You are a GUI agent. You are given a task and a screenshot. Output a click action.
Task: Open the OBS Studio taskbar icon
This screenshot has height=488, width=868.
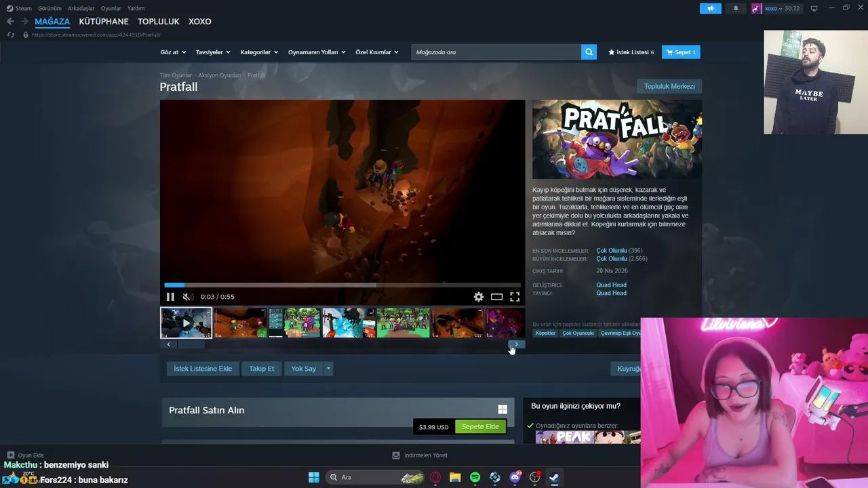(535, 477)
